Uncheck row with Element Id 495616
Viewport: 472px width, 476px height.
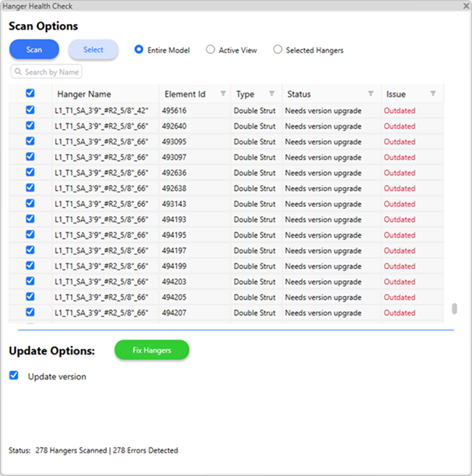tap(30, 110)
